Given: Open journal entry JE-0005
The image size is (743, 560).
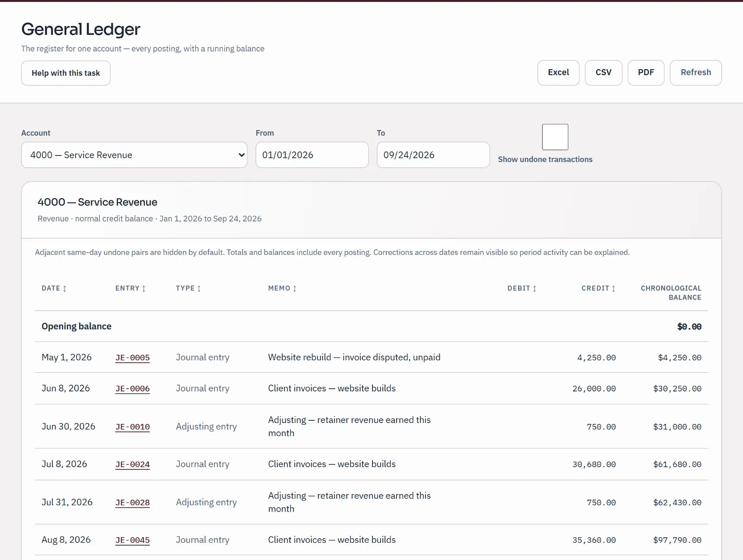Looking at the screenshot, I should point(132,358).
